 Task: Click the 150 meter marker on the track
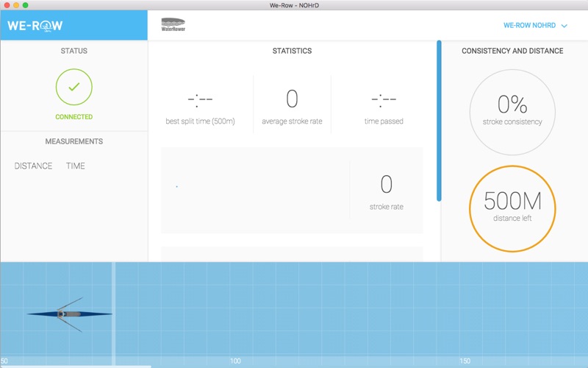[465, 361]
